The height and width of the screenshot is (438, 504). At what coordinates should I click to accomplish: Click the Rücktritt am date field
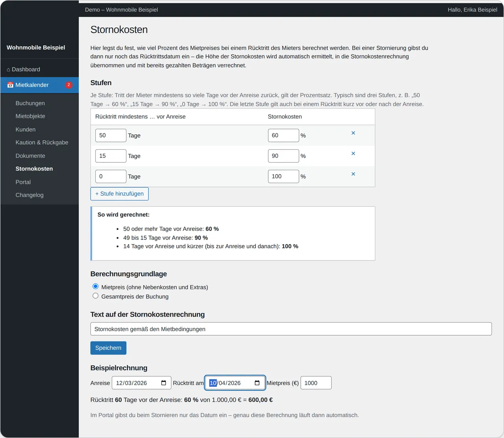point(235,383)
